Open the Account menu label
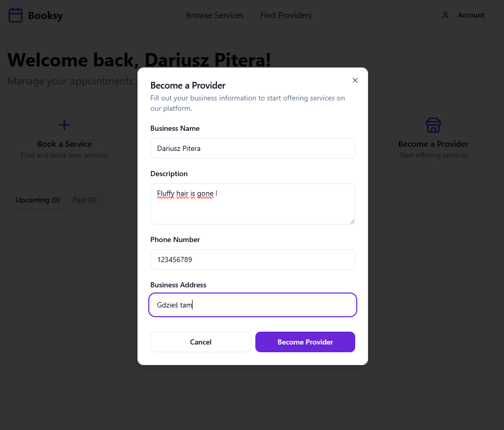504x430 pixels. click(471, 15)
